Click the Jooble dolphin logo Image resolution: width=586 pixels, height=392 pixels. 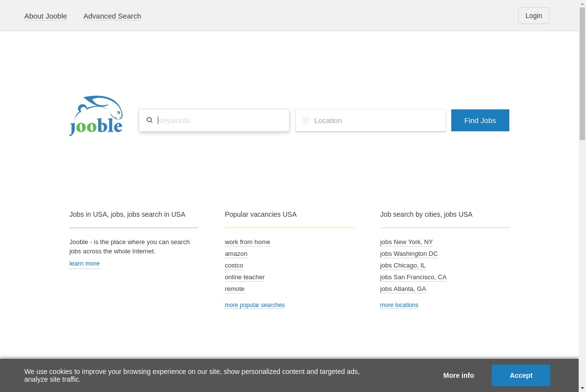[96, 116]
